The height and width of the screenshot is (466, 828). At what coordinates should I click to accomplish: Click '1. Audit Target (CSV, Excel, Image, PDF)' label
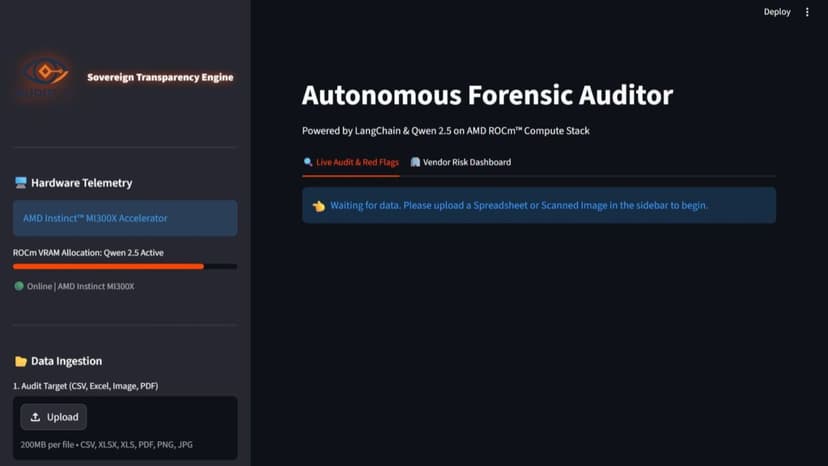tap(86, 386)
